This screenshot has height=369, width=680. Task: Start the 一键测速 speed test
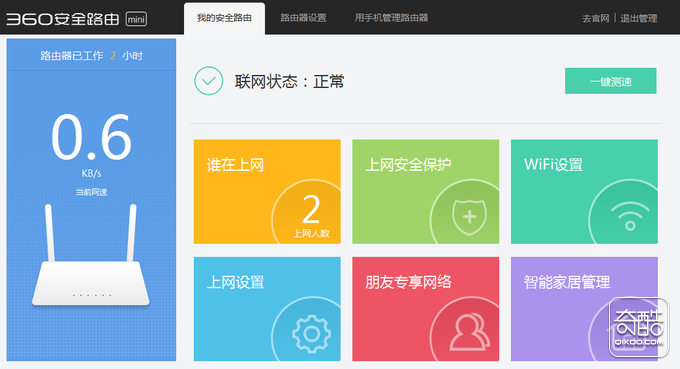click(x=611, y=81)
